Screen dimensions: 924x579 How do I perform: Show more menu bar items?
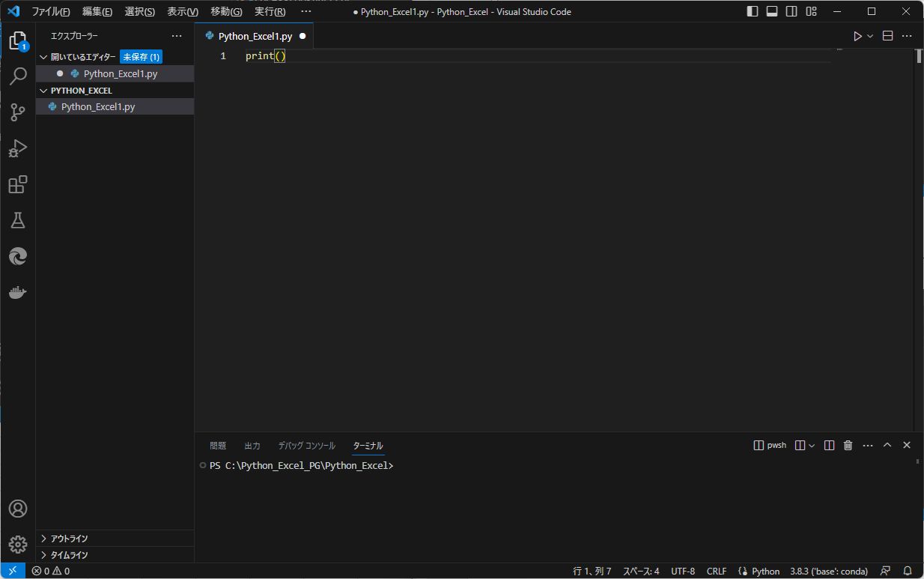[306, 11]
